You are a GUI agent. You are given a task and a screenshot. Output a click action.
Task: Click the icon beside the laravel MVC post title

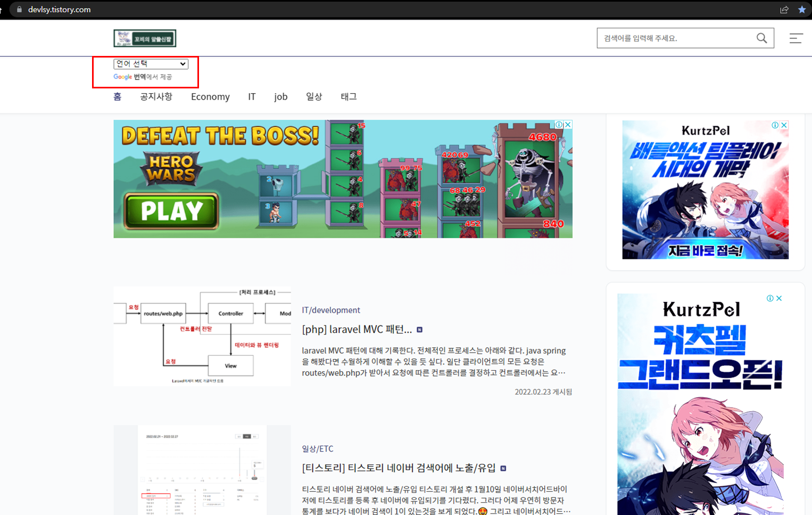pyautogui.click(x=420, y=330)
